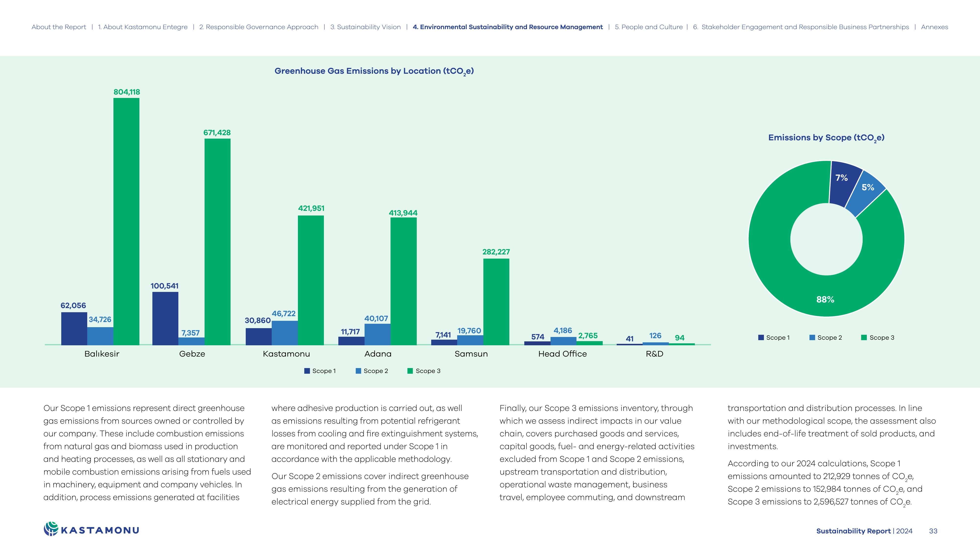
Task: Go to '6. Stakeholder Engagement and Responsible Business Partnerships'
Action: (x=801, y=27)
